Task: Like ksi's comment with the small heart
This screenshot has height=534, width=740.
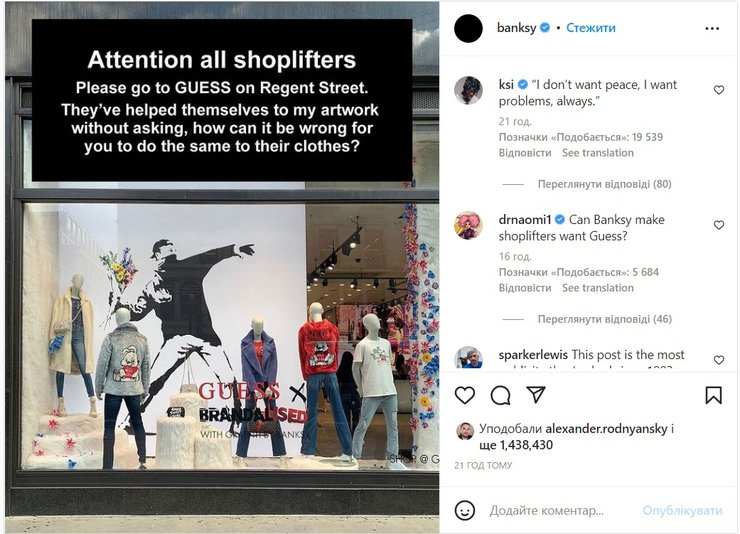Action: tap(719, 90)
